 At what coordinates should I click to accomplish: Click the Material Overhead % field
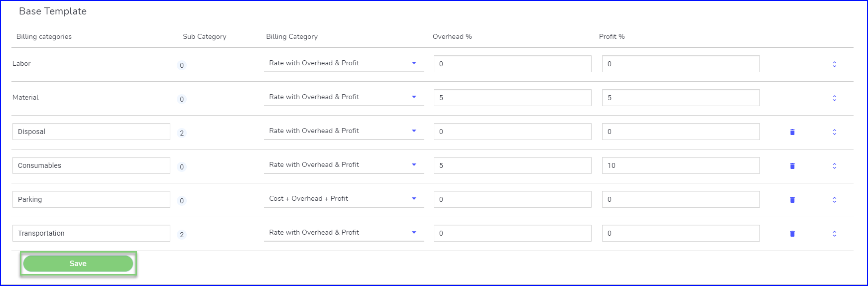click(x=512, y=98)
